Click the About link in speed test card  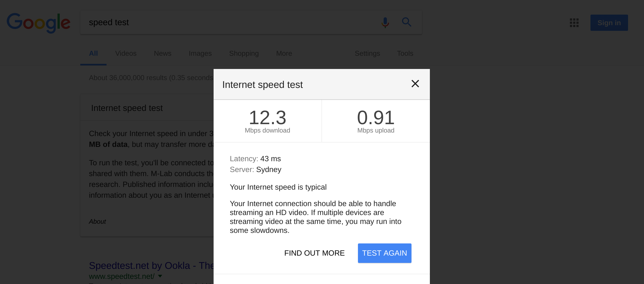[x=97, y=222]
